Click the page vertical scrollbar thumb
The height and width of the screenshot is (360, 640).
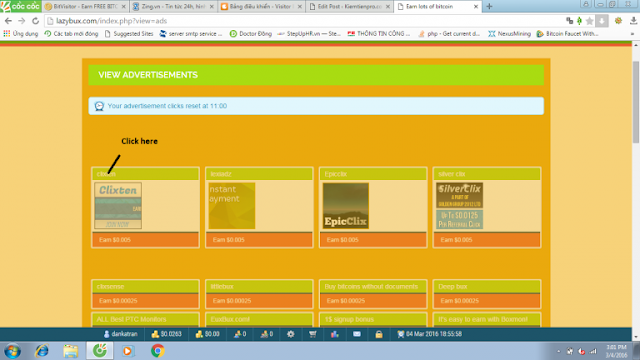point(636,102)
